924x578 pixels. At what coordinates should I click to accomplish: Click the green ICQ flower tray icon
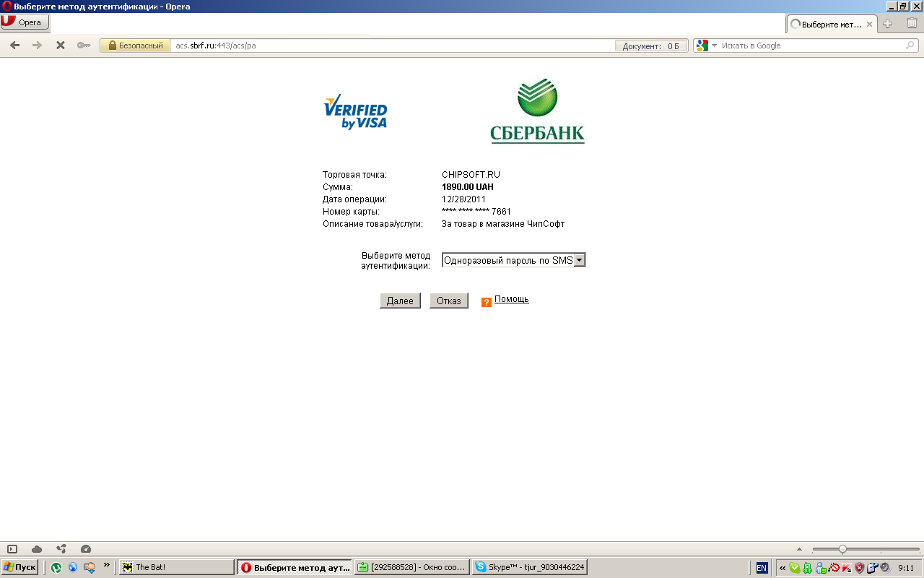tap(808, 568)
